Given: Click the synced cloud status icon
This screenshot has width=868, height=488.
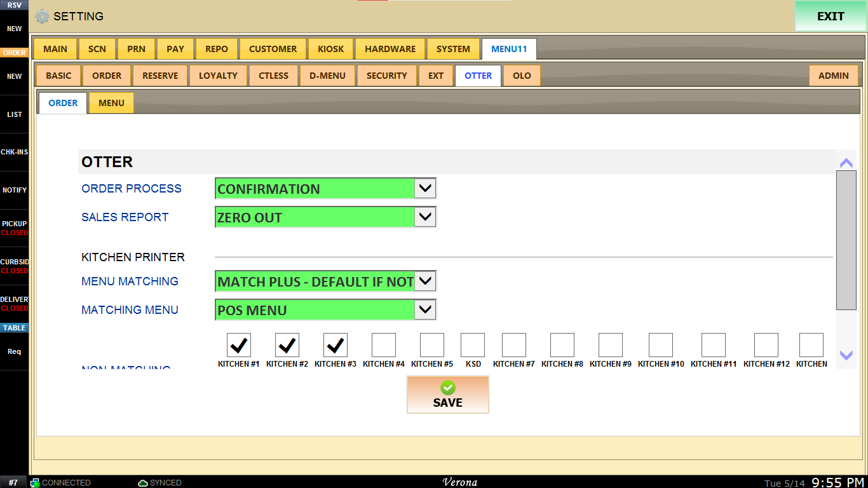Looking at the screenshot, I should coord(143,483).
